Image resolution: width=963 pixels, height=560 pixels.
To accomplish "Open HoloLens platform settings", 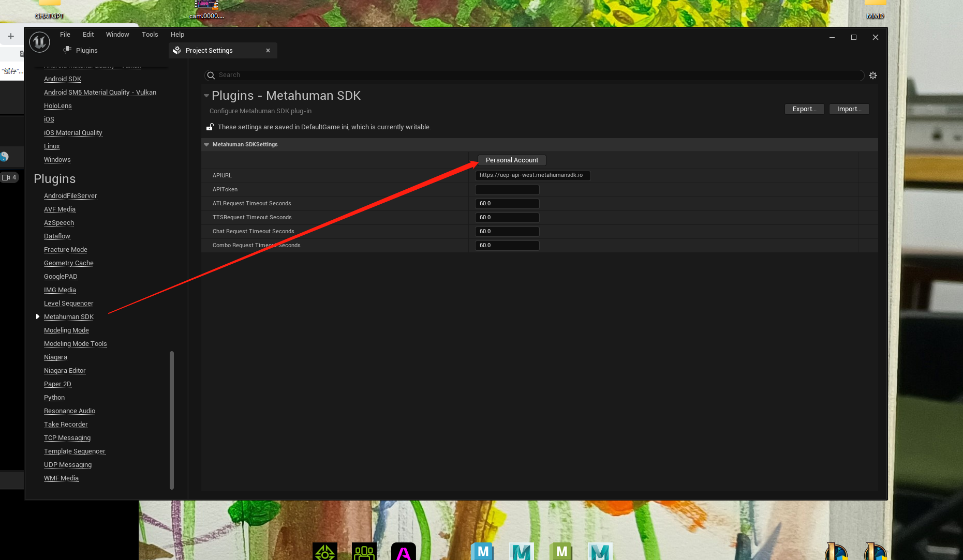I will tap(58, 106).
